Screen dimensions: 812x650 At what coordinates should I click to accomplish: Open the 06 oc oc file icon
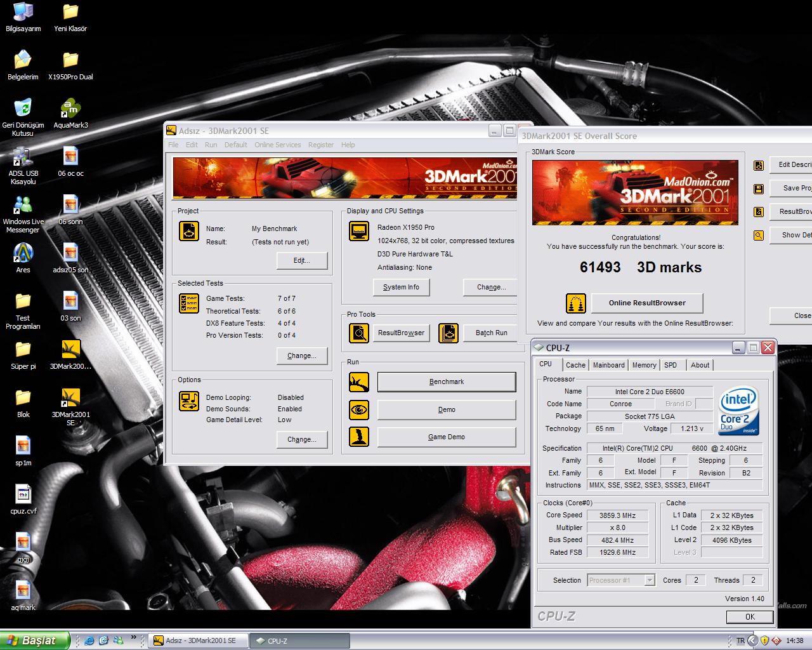point(70,162)
